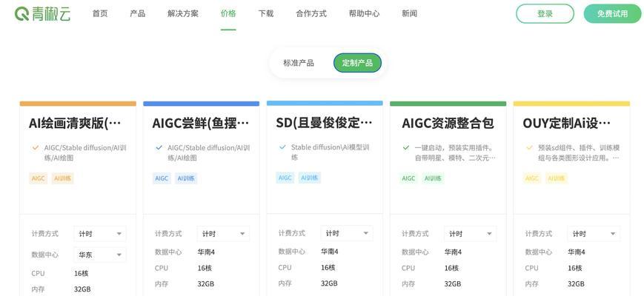Open the AI绘画清爽版 card title
644x296 pixels.
(x=75, y=123)
